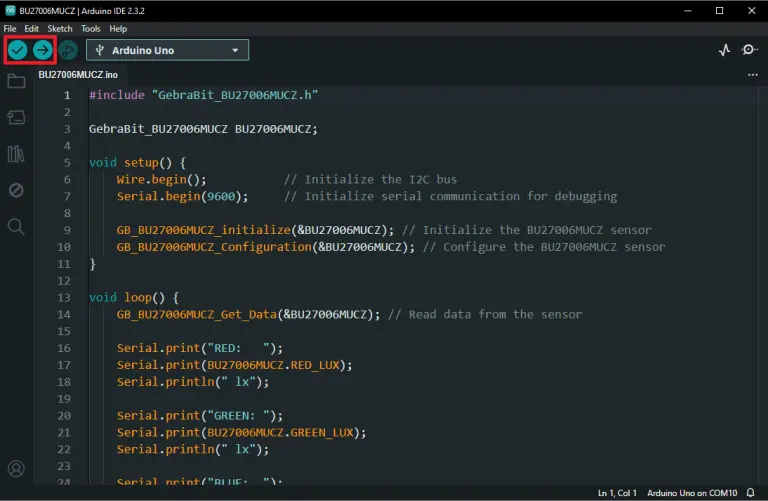Image resolution: width=768 pixels, height=501 pixels.
Task: Click line number 12 in gutter
Action: tap(64, 281)
